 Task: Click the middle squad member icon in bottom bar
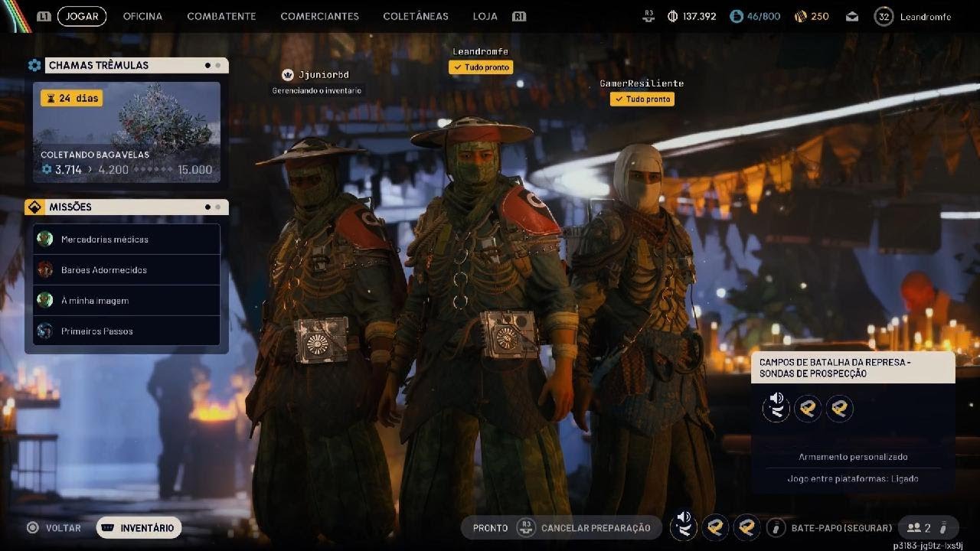click(715, 527)
